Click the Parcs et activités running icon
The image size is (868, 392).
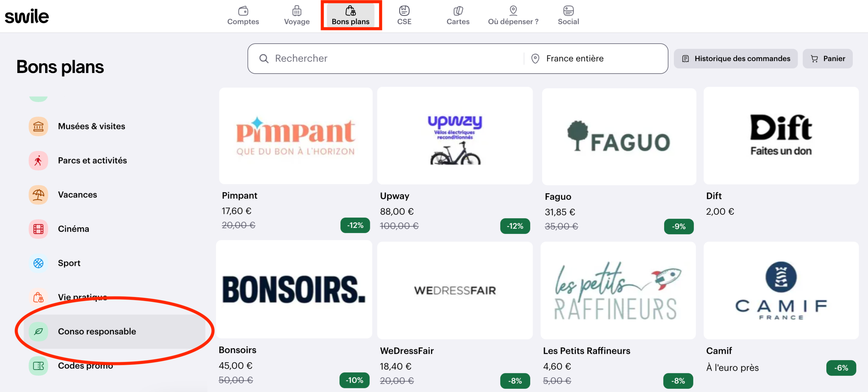click(38, 160)
